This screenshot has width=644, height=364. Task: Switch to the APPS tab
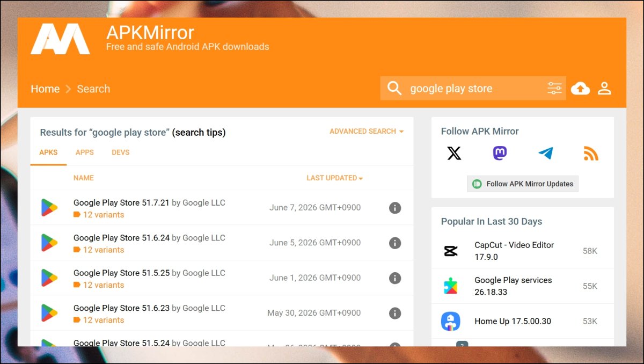(x=85, y=152)
